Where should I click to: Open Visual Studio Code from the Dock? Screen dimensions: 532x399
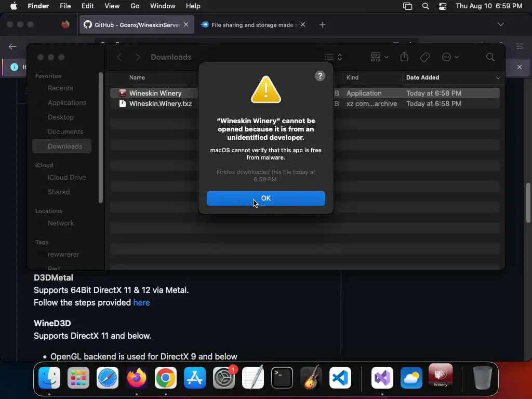pos(340,377)
